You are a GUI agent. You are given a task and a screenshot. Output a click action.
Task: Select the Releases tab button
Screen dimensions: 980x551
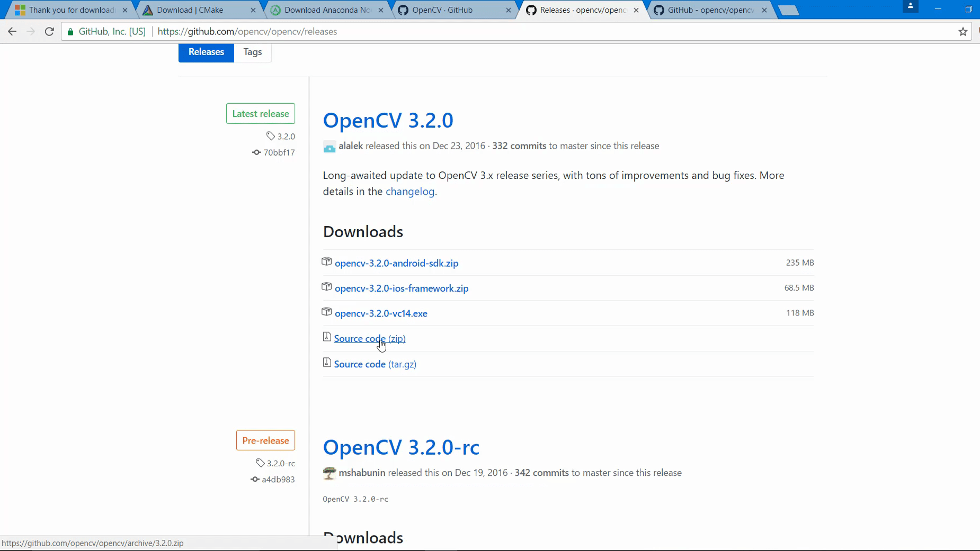[x=206, y=52]
